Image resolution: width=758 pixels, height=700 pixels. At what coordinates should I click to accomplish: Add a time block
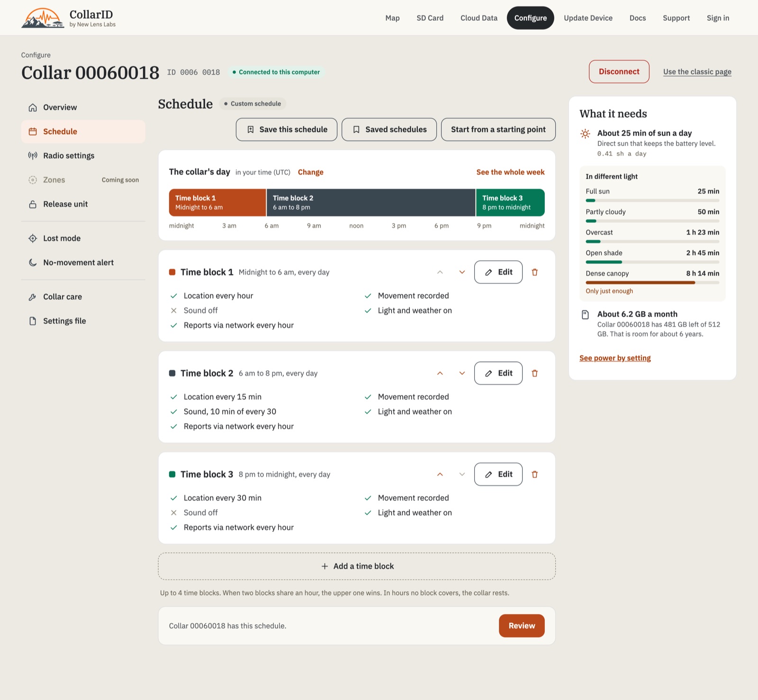[x=357, y=566]
